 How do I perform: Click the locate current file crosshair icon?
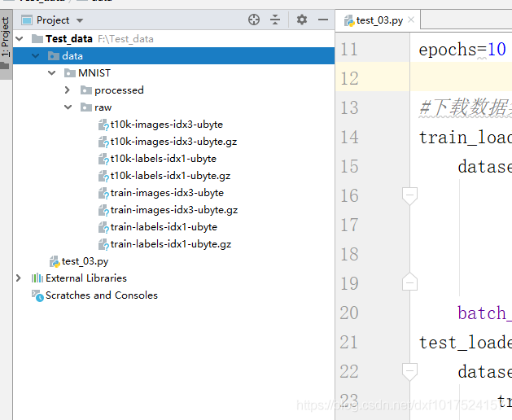tap(254, 20)
